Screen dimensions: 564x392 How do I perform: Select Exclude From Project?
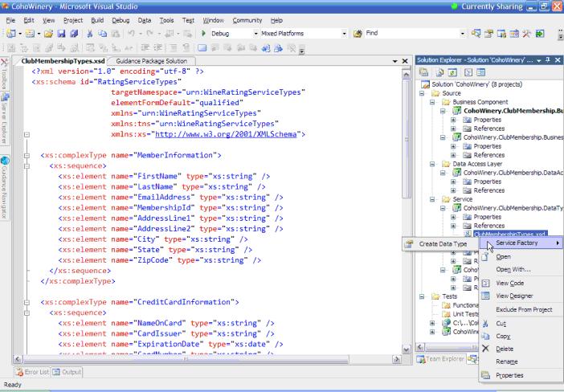coord(524,309)
